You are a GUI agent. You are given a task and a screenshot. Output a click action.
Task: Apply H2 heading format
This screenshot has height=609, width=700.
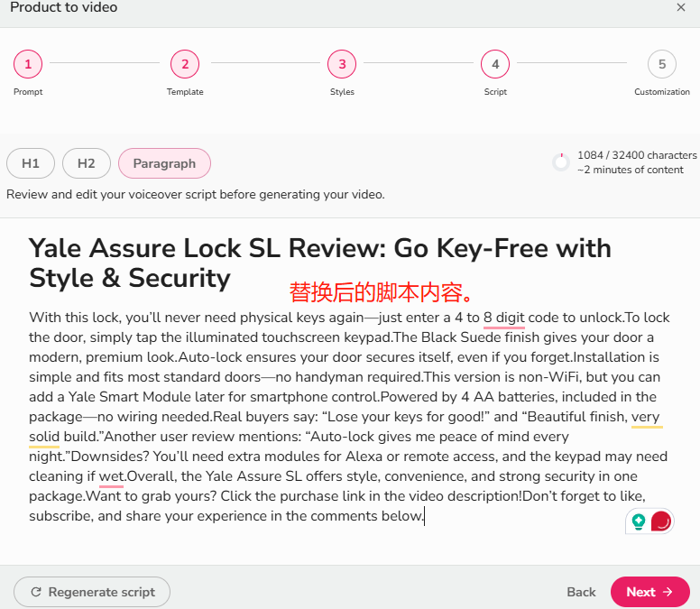87,163
